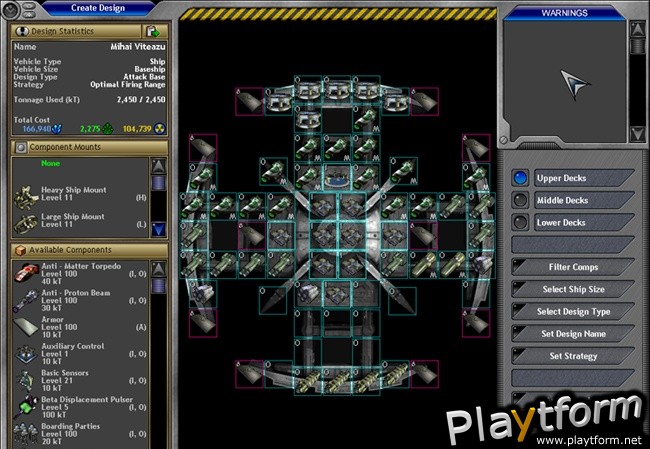Screen dimensions: 650x449
Task: Select the central bridge component on the ship
Action: coord(337,178)
